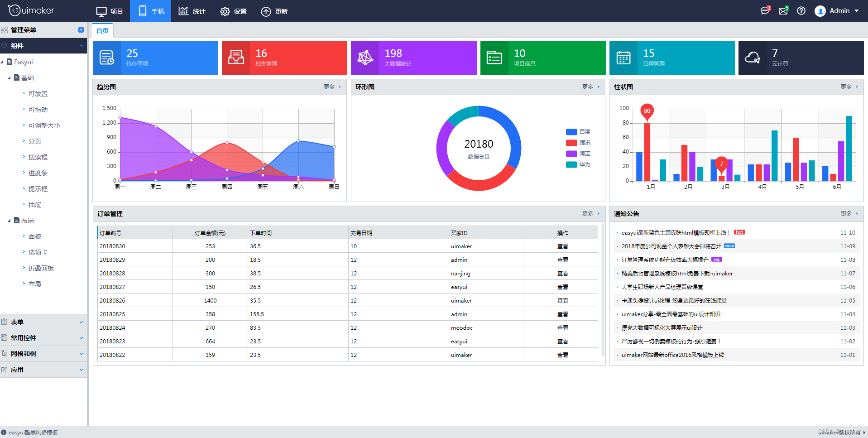Open the chat messages icon in header
The image size is (868, 438).
point(765,10)
